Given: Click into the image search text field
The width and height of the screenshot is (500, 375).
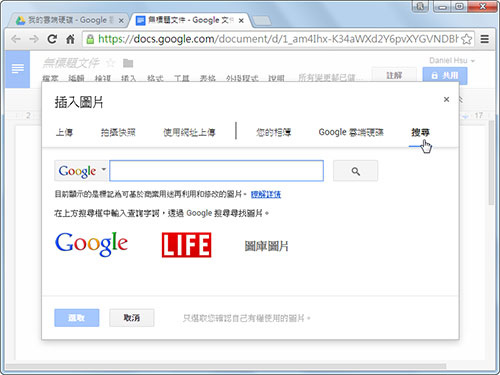Looking at the screenshot, I should coord(217,171).
